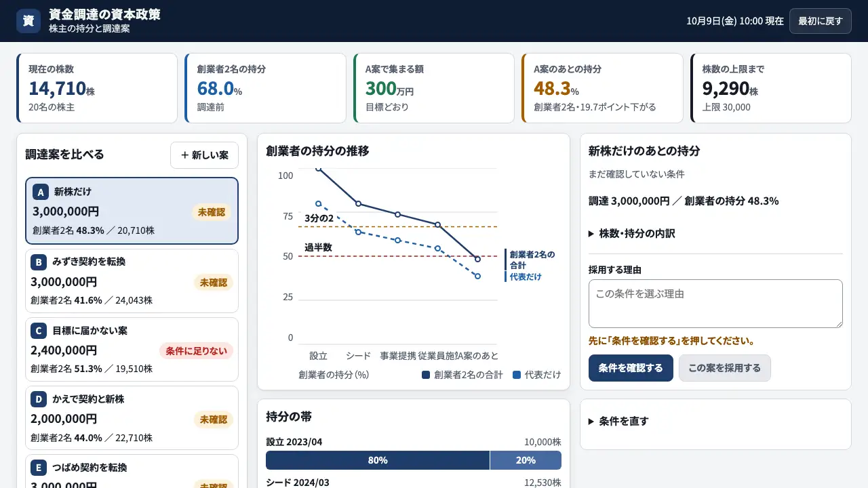Expand 株数・持分の内訳 details
This screenshot has width=868, height=488.
(715, 234)
